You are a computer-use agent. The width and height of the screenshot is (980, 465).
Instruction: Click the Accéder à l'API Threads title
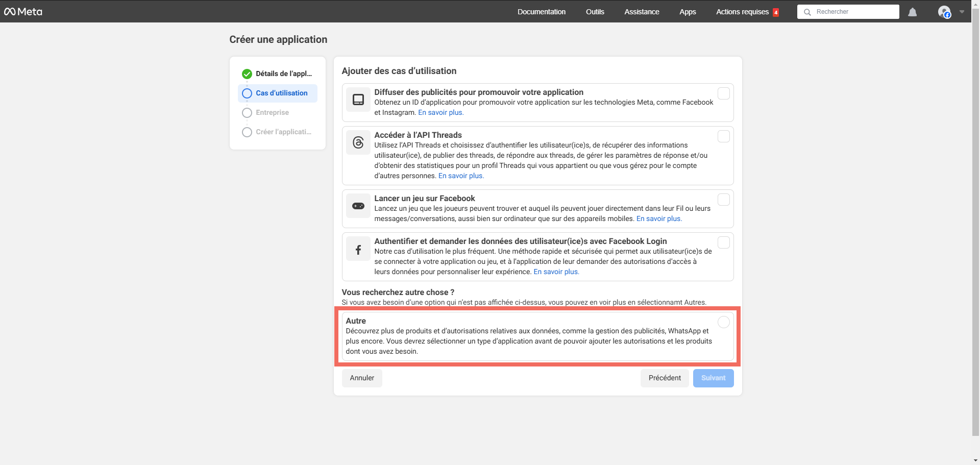418,135
